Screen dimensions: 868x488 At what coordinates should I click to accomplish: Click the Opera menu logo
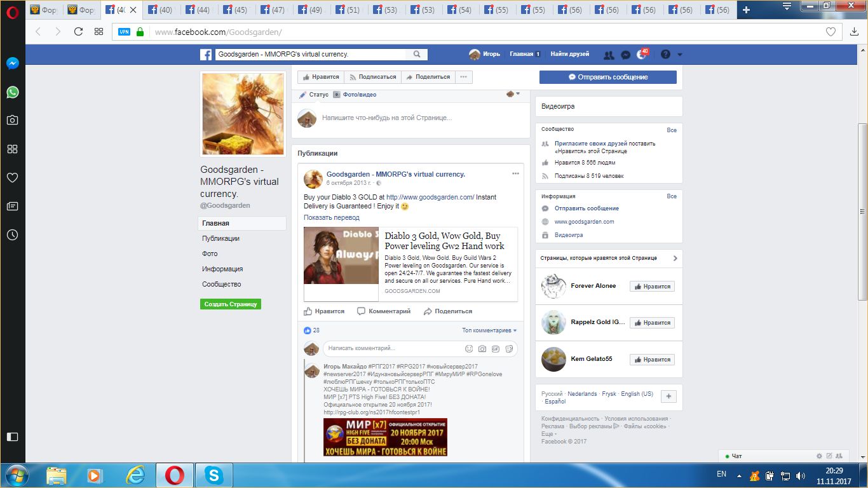tap(12, 12)
